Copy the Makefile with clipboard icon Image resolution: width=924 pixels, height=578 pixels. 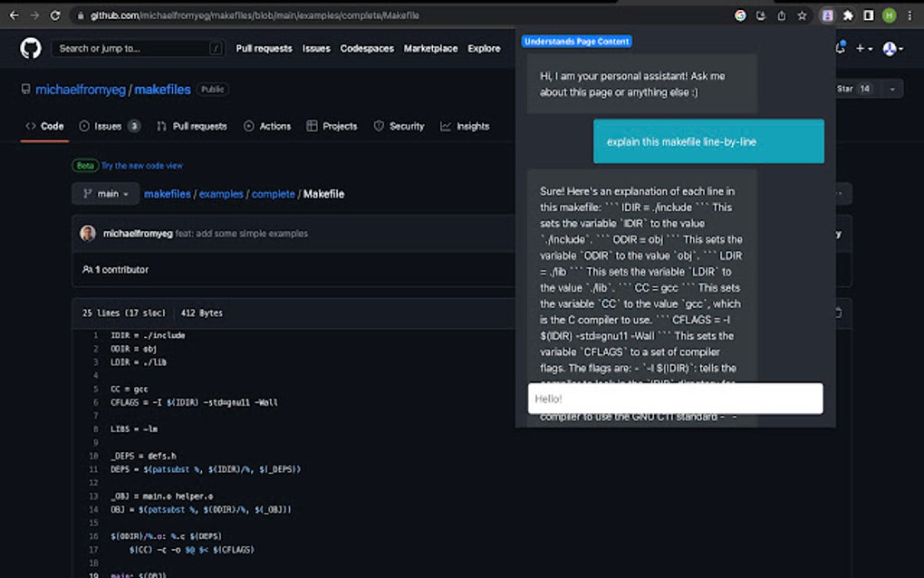pyautogui.click(x=837, y=311)
